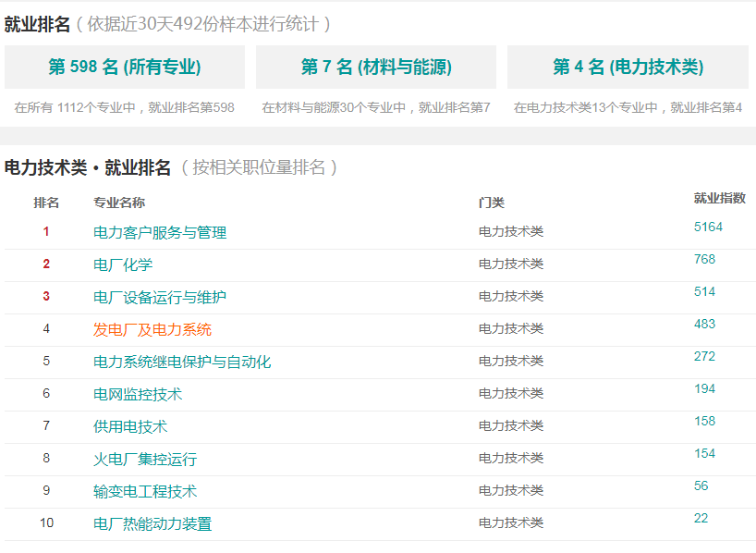Open the 火电厂集控运行 major link
Screen dimensions: 756x553
pyautogui.click(x=145, y=459)
